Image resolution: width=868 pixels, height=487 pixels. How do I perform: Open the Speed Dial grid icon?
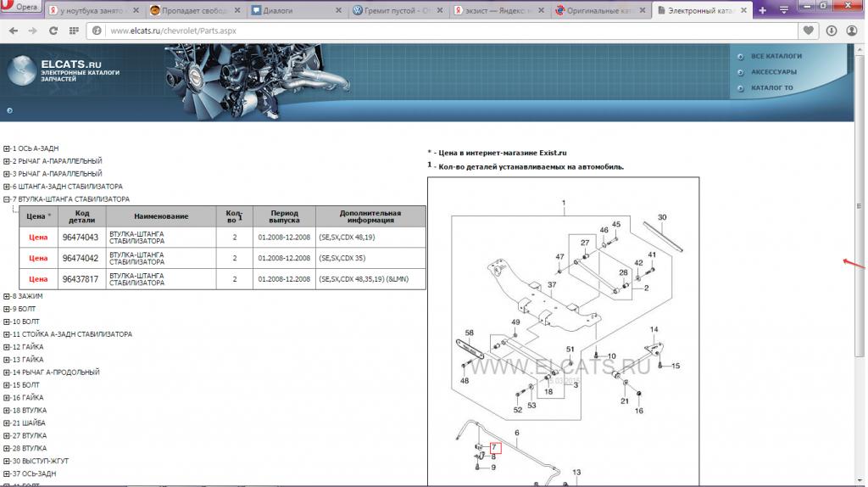(x=74, y=31)
